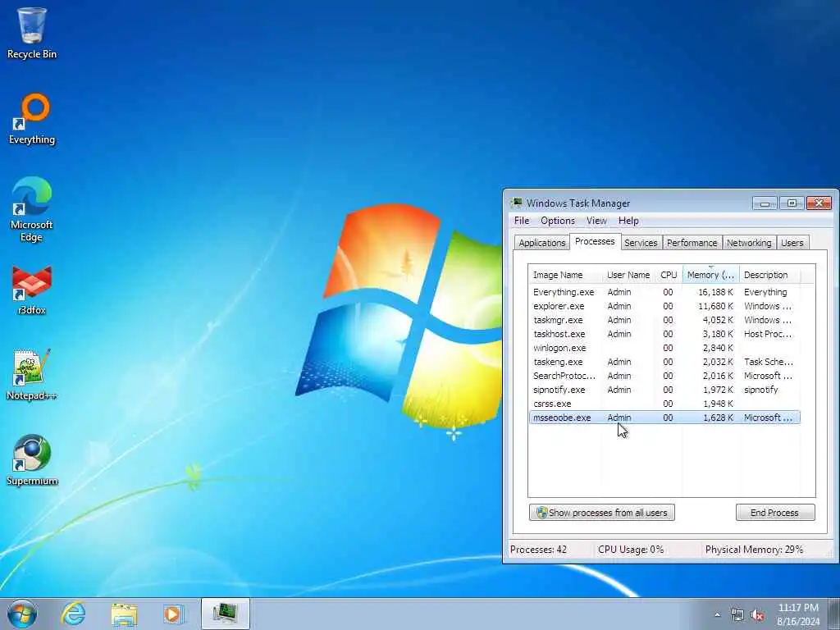Click the End Process button
The height and width of the screenshot is (630, 840).
coord(775,513)
